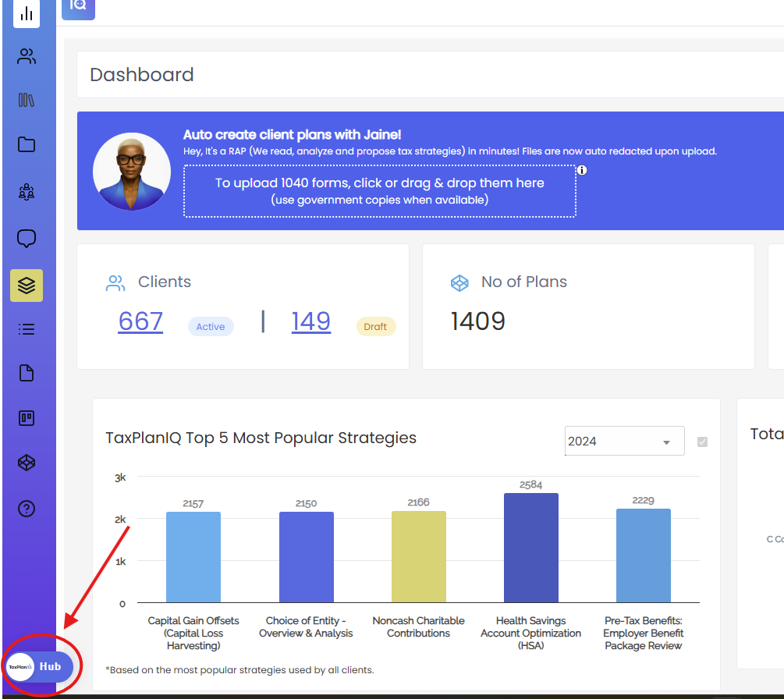Open the kanban board sidebar icon

coord(27,418)
